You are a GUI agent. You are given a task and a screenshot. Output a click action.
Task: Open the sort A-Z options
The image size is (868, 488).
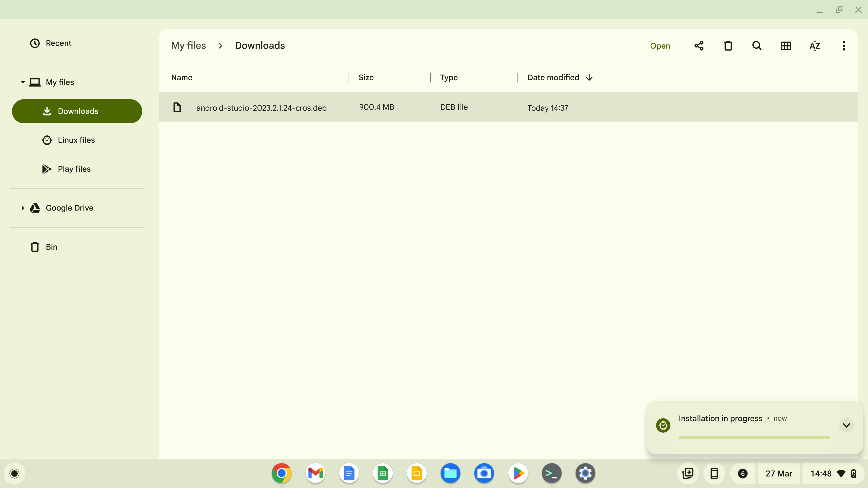click(815, 46)
